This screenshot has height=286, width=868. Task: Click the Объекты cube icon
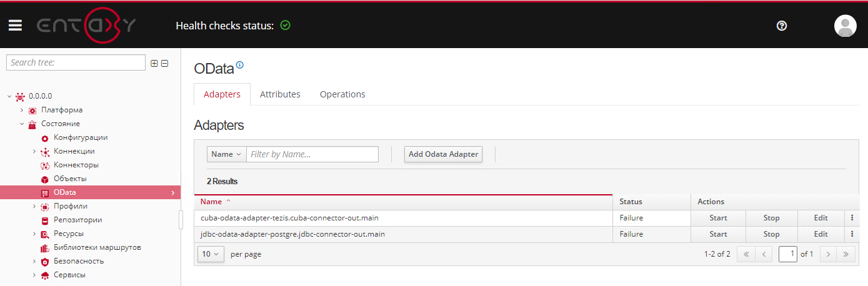tap(45, 179)
